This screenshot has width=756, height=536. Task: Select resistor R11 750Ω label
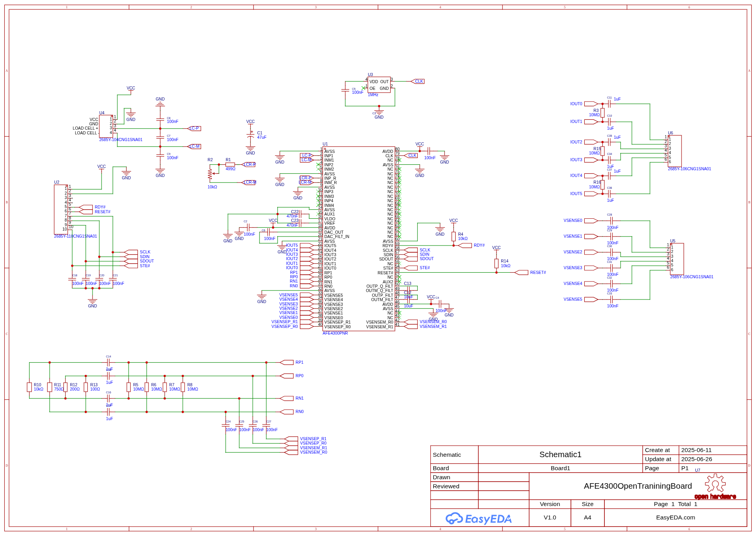[x=59, y=389]
